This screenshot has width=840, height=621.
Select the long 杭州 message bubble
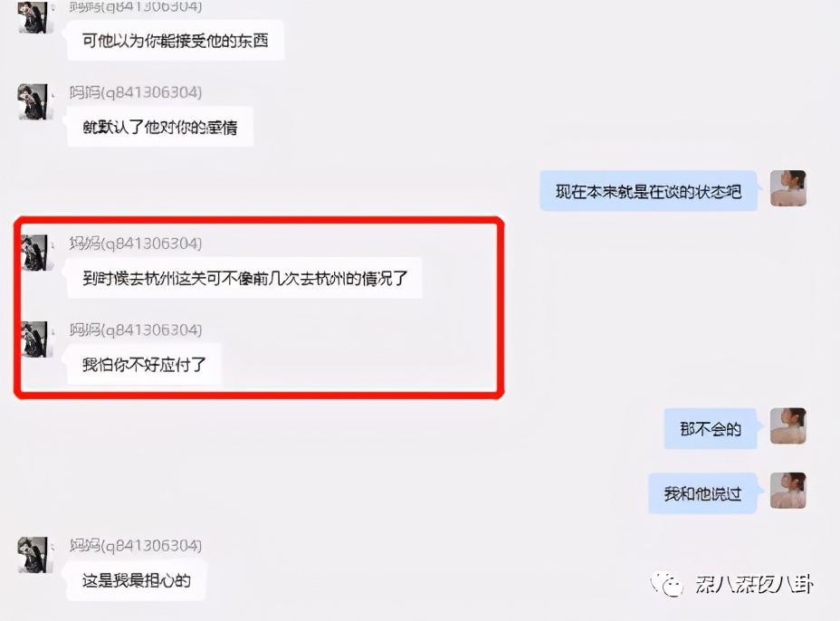pyautogui.click(x=244, y=278)
